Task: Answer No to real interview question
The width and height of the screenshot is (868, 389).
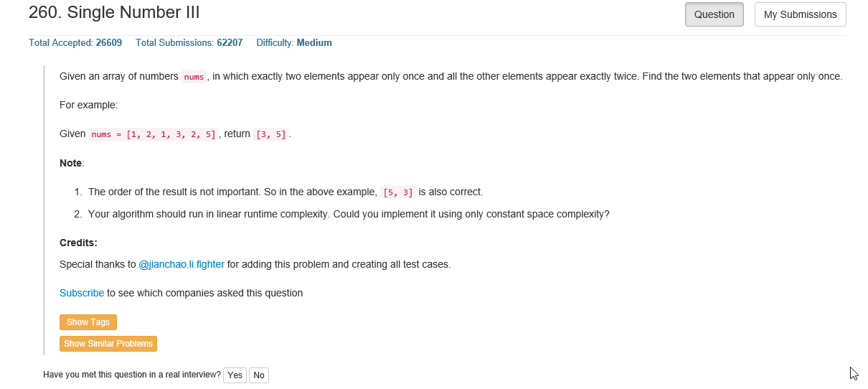Action: pyautogui.click(x=259, y=375)
